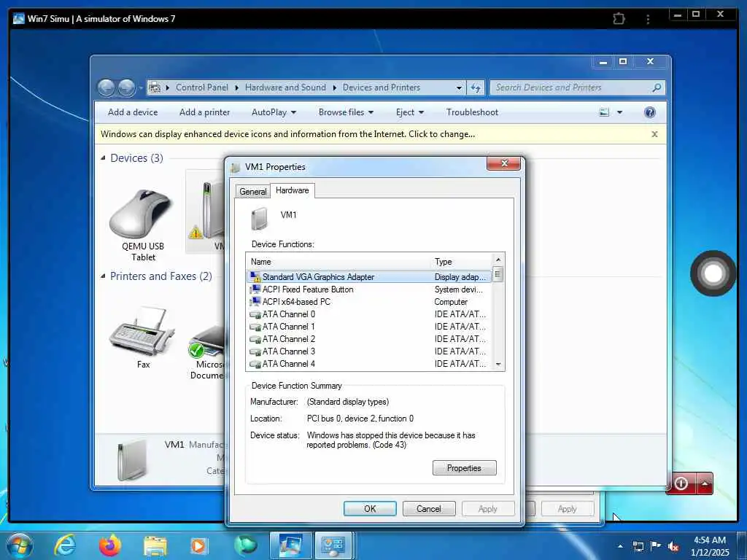Open the Start menu orb

(x=20, y=546)
